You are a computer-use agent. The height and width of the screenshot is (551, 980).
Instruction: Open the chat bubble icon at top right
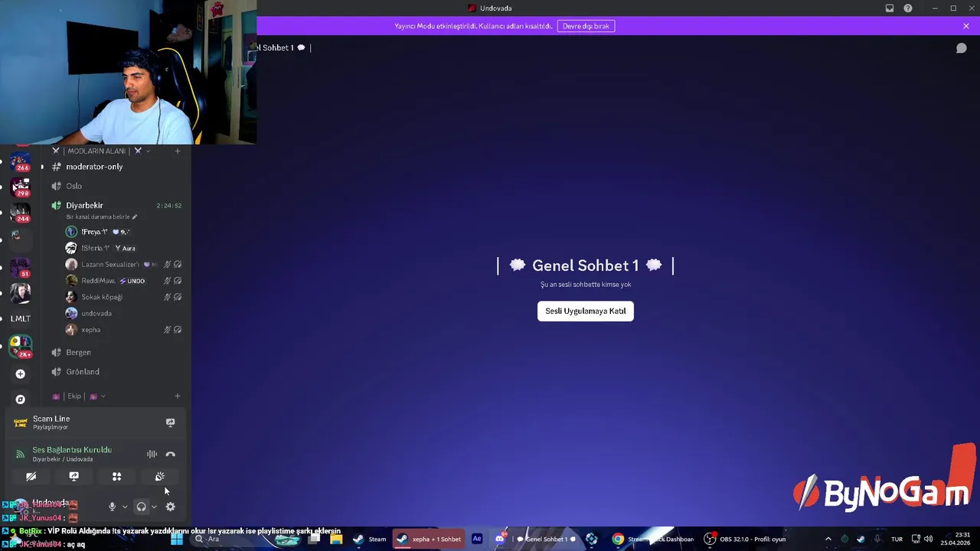coord(962,48)
